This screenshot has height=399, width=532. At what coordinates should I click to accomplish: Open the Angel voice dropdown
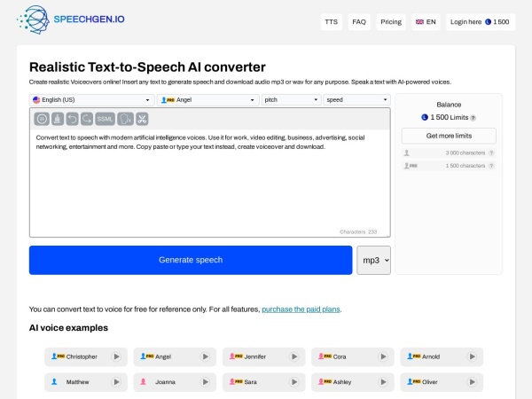click(x=207, y=100)
